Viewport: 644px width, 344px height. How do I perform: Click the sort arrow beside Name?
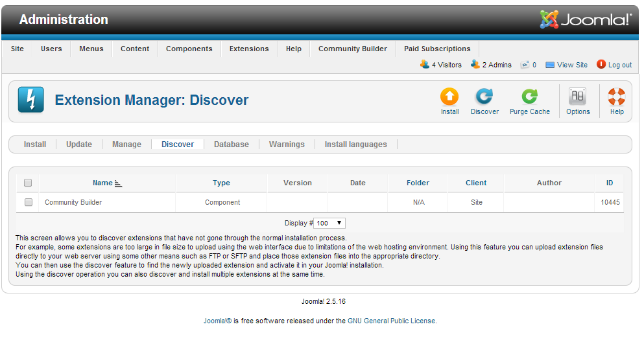pyautogui.click(x=118, y=183)
